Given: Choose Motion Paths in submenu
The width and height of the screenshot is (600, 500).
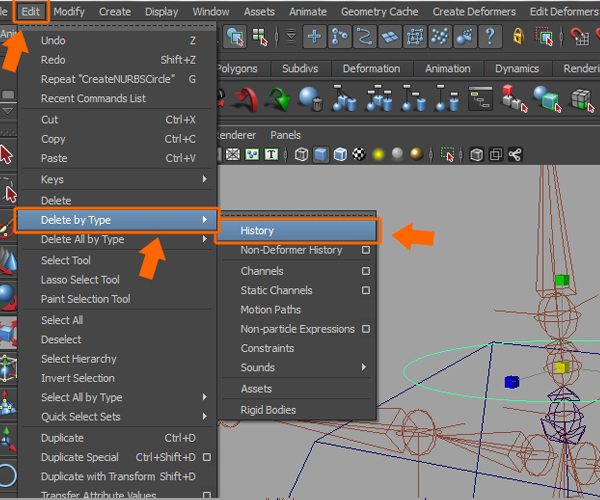Looking at the screenshot, I should point(297,309).
